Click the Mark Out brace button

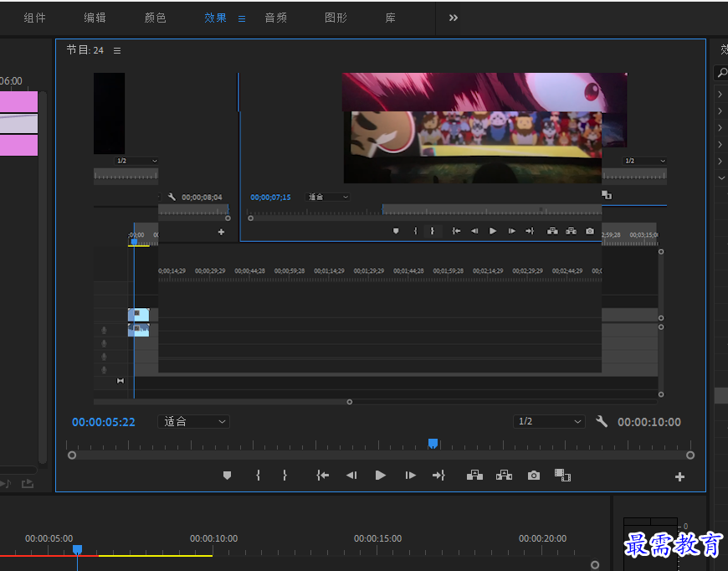285,476
